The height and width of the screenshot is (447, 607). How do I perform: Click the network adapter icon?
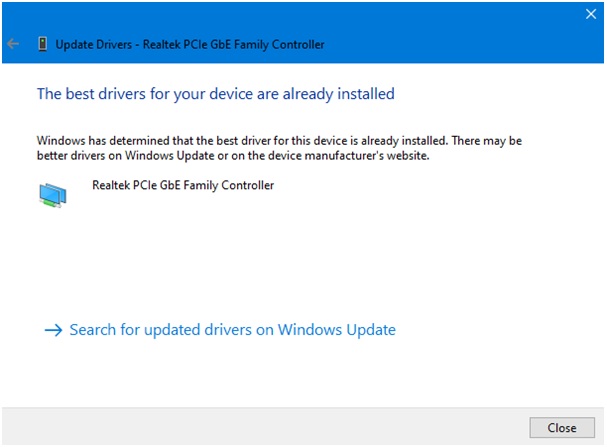(x=54, y=194)
